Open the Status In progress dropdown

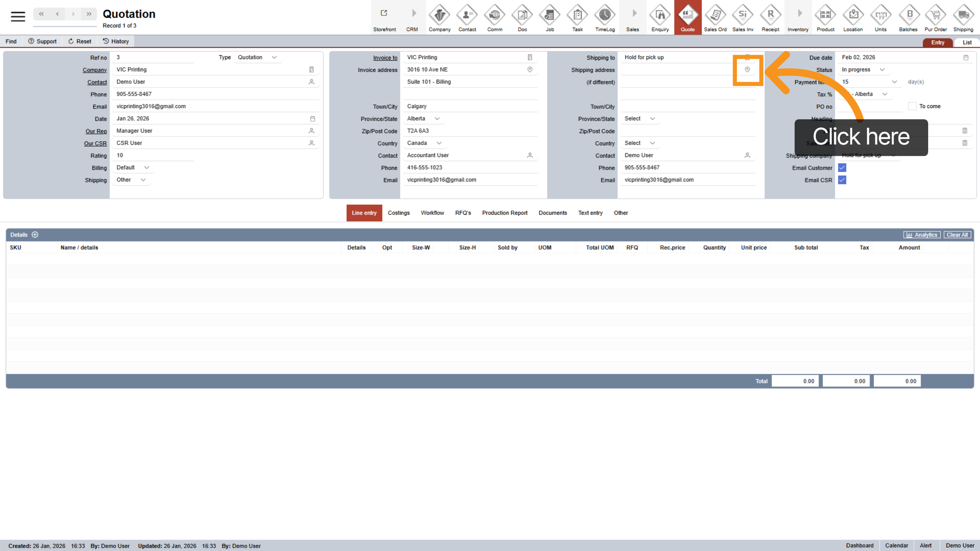pyautogui.click(x=863, y=70)
